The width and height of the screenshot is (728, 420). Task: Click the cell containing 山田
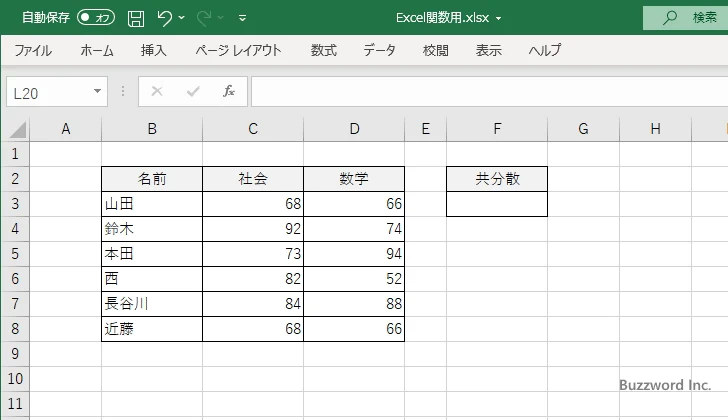(x=152, y=204)
